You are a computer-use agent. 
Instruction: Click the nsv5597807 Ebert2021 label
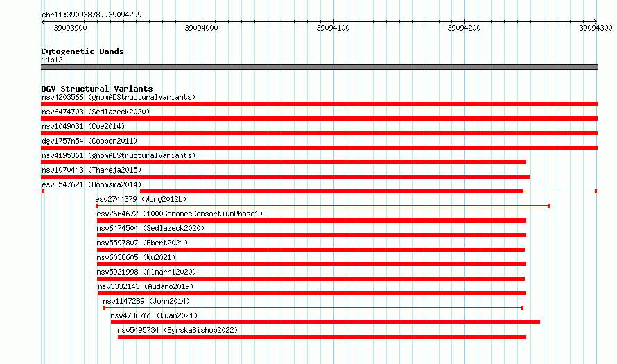[x=142, y=243]
